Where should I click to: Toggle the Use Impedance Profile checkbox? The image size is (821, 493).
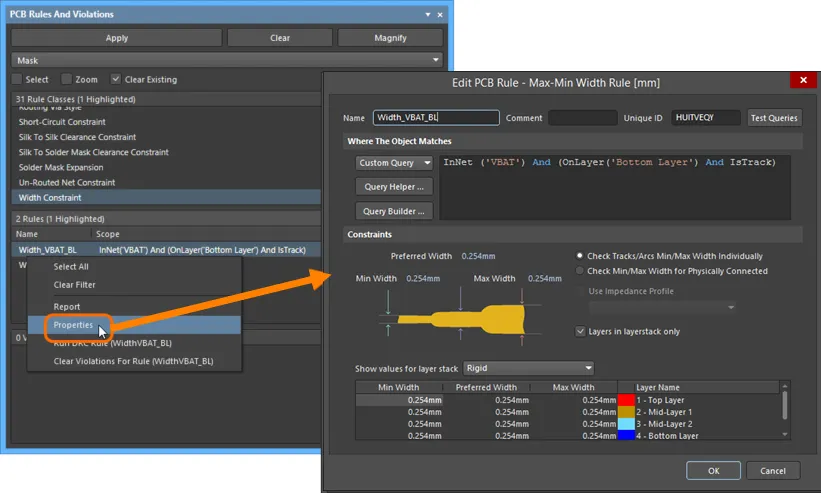point(580,291)
